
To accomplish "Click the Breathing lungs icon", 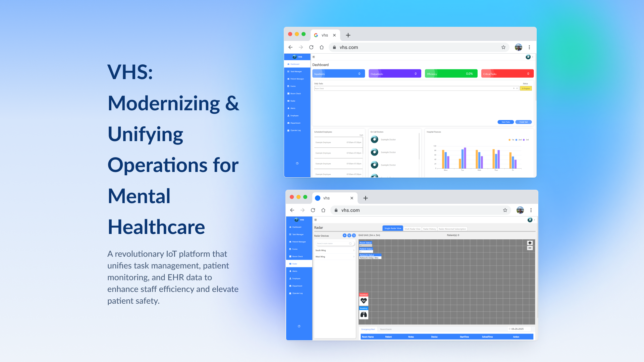I will 364,314.
